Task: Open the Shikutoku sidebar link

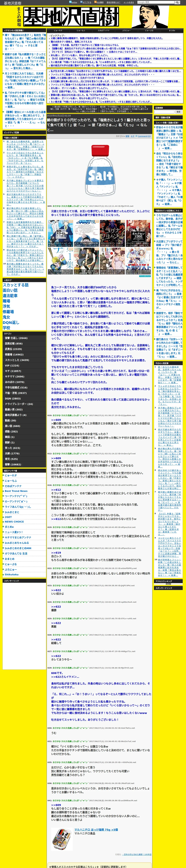Action: [11, 574]
